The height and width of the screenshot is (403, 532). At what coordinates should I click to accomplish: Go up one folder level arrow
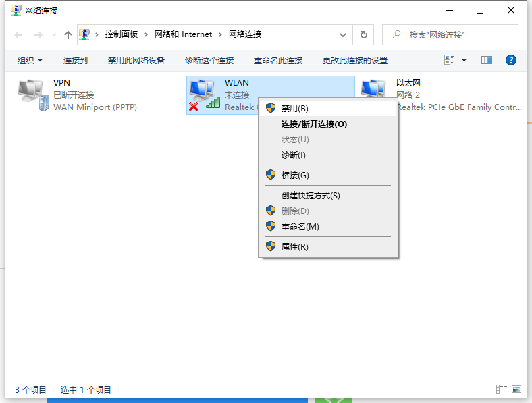pos(68,34)
